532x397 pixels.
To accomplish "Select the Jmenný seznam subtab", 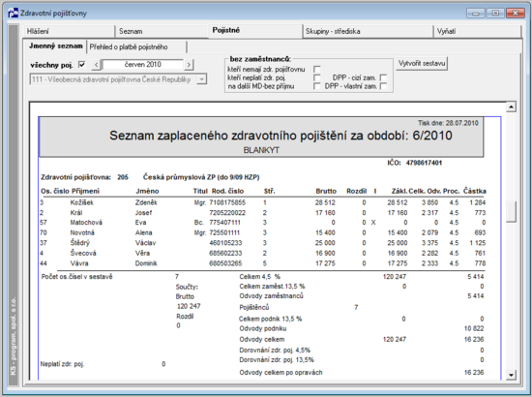I will tap(56, 46).
